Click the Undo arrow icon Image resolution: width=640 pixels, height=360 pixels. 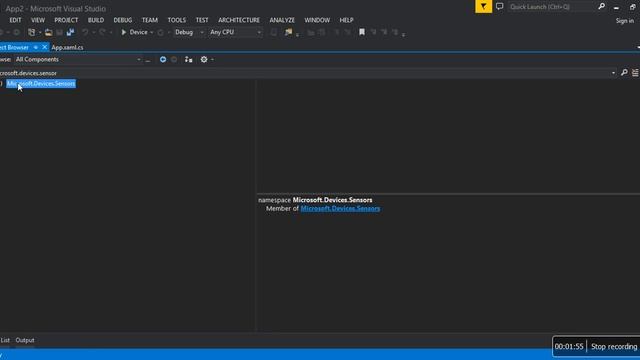85,32
